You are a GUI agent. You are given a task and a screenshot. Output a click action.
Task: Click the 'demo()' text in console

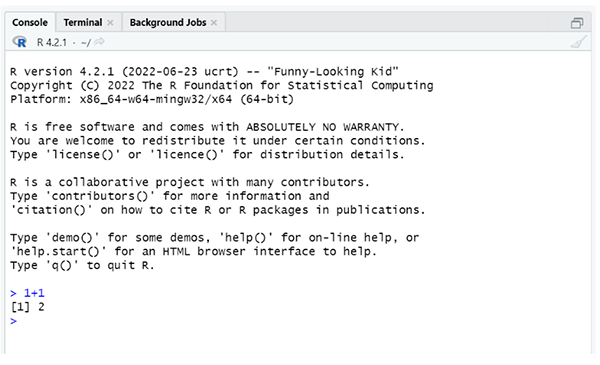click(x=73, y=238)
